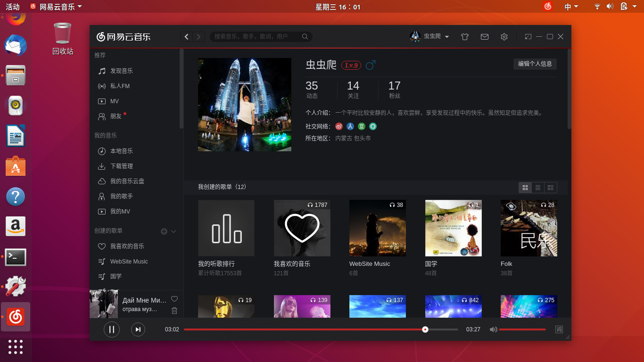Go back with the left arrow button
This screenshot has width=644, height=362.
click(187, 37)
